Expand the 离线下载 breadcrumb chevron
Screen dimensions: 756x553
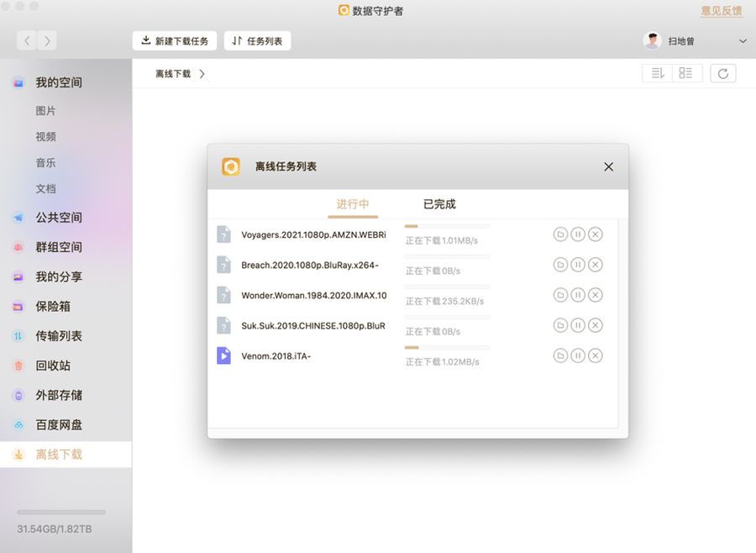pos(202,74)
